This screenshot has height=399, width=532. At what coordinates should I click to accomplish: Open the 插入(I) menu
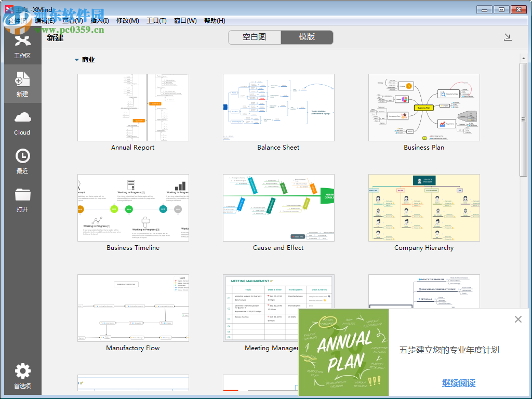99,21
